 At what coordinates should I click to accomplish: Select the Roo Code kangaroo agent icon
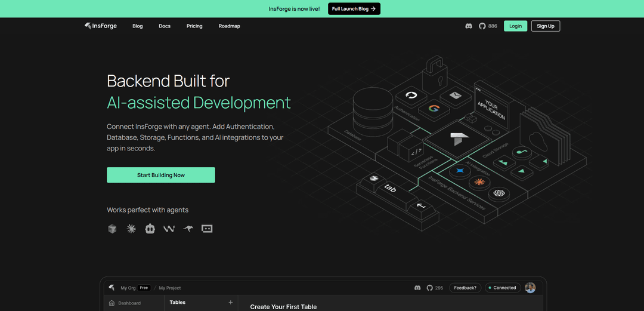click(188, 229)
